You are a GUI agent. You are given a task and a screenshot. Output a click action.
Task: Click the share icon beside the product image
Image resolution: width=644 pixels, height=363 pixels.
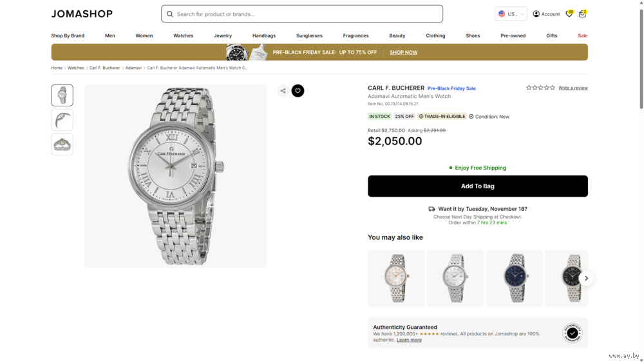pos(283,91)
